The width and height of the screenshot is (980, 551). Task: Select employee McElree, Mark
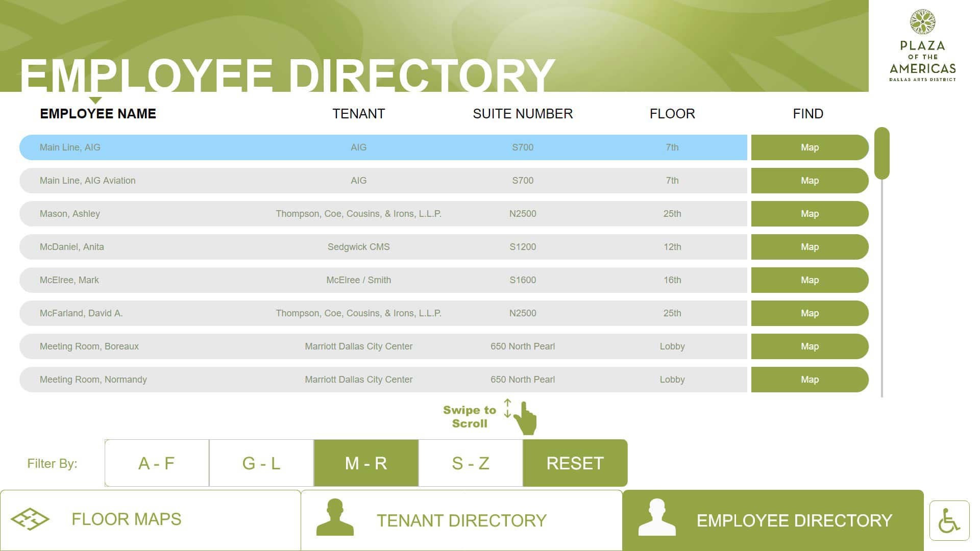point(383,280)
